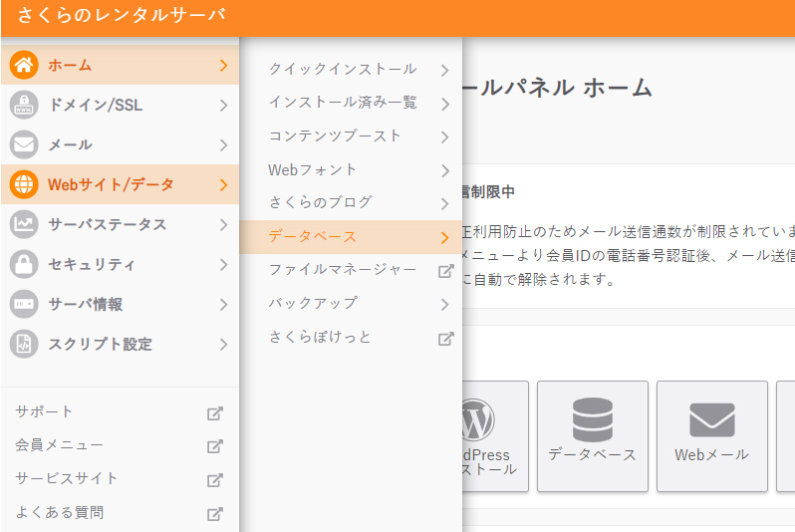795x532 pixels.
Task: Expand the Webフォント submenu chevron
Action: pos(444,171)
